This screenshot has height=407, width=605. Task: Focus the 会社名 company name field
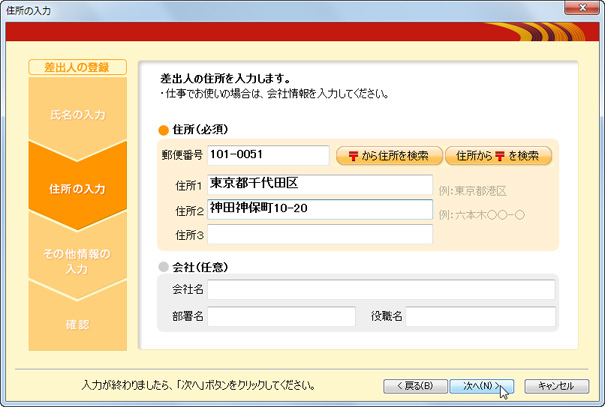click(x=380, y=290)
